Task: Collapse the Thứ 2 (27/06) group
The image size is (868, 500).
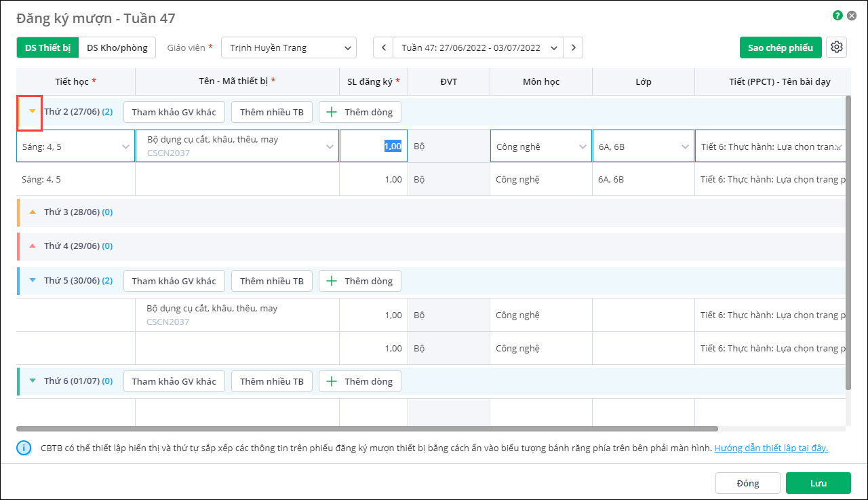Action: point(32,111)
